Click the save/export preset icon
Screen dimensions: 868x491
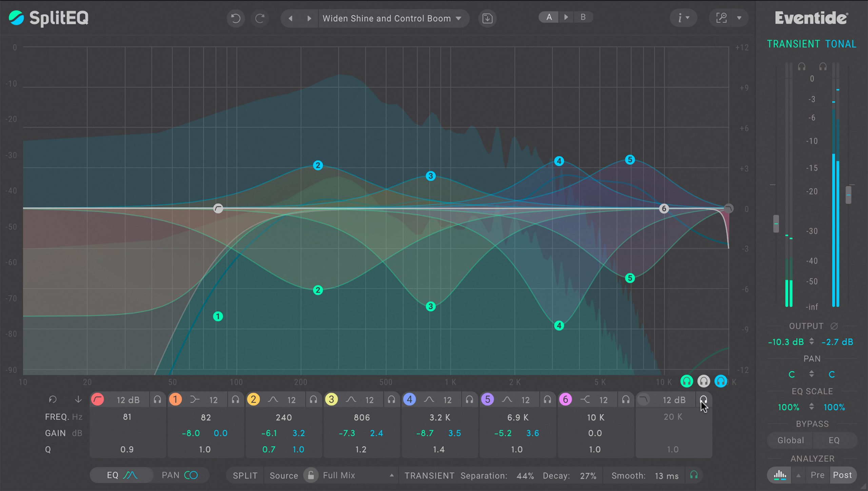point(488,18)
